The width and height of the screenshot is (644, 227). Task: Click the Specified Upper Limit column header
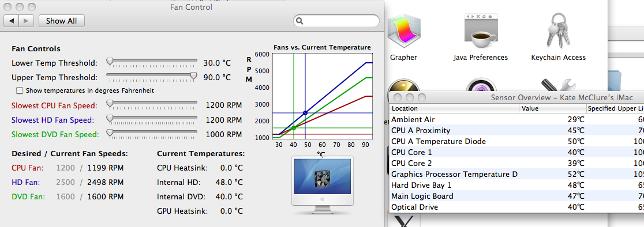(x=615, y=108)
